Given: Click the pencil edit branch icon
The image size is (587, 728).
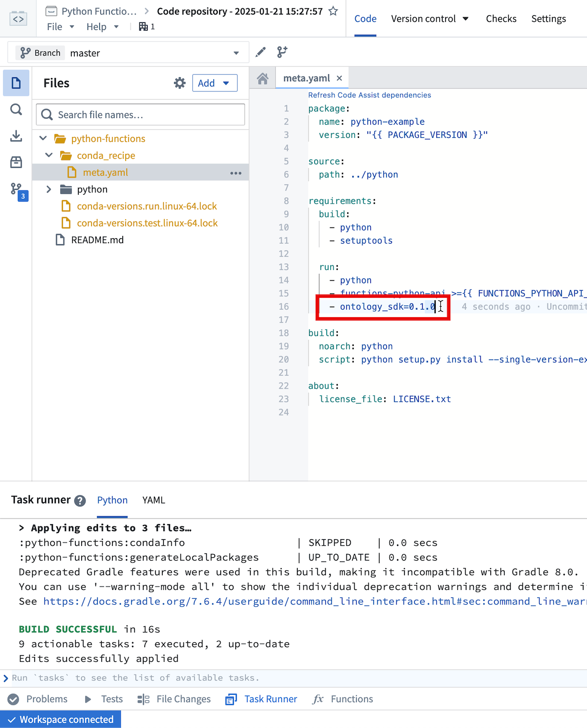Looking at the screenshot, I should 261,52.
